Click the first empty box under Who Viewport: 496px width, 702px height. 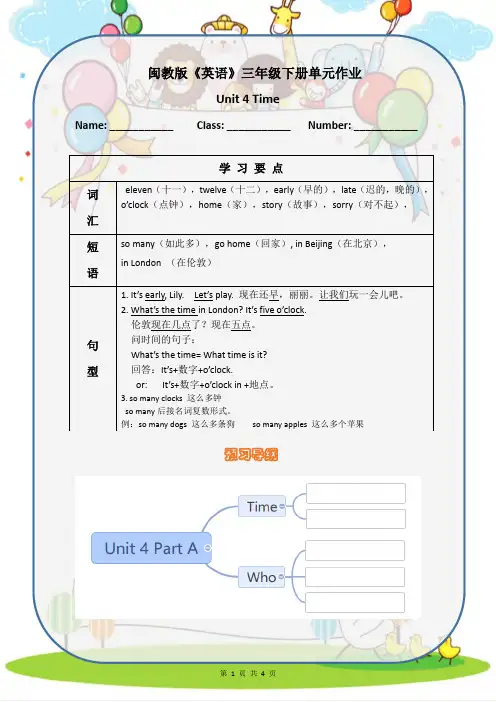click(x=355, y=551)
